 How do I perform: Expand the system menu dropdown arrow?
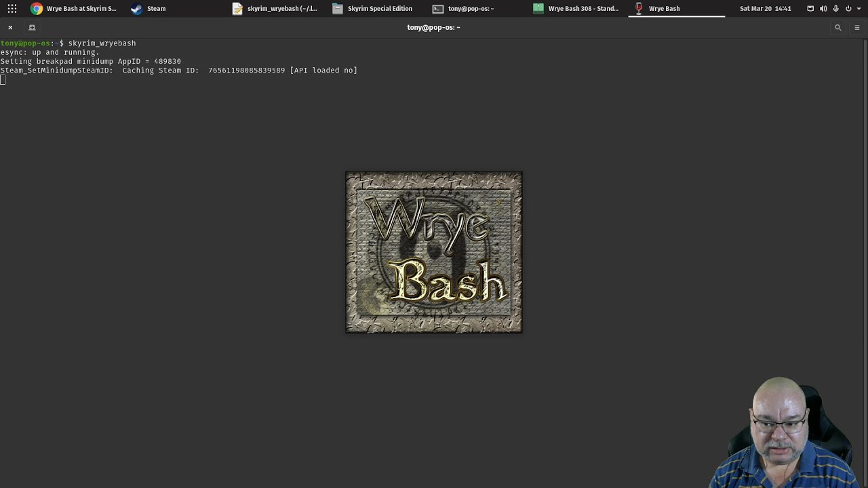(x=858, y=9)
